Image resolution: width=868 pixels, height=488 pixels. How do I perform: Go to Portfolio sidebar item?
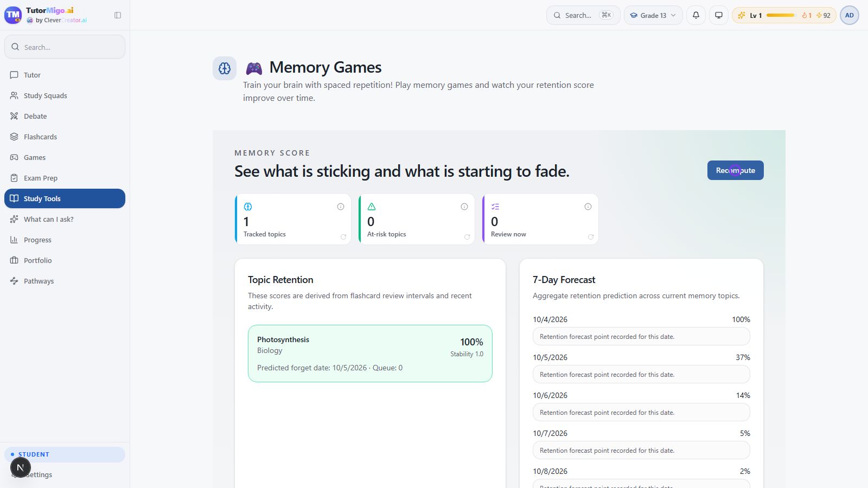point(65,260)
